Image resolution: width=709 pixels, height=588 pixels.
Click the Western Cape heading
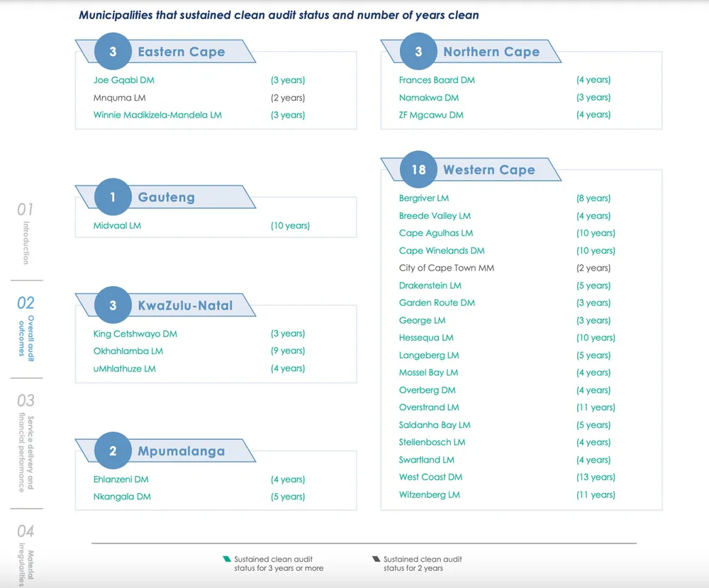pyautogui.click(x=489, y=169)
